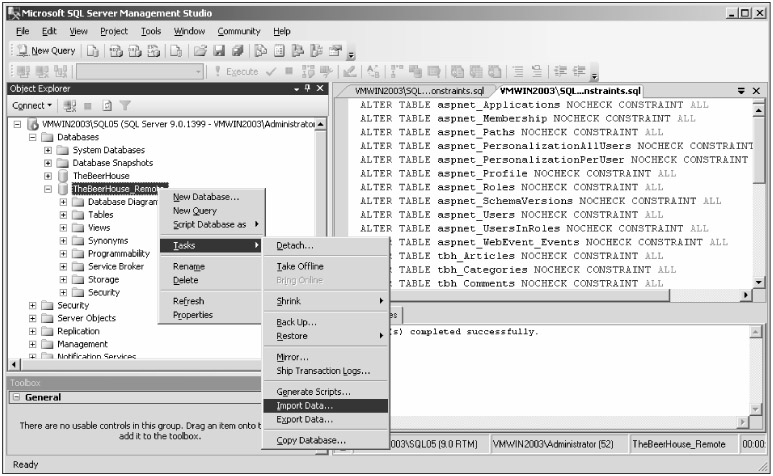Expand the System Databases node
Viewport: 773px width, 476px height.
[48, 149]
